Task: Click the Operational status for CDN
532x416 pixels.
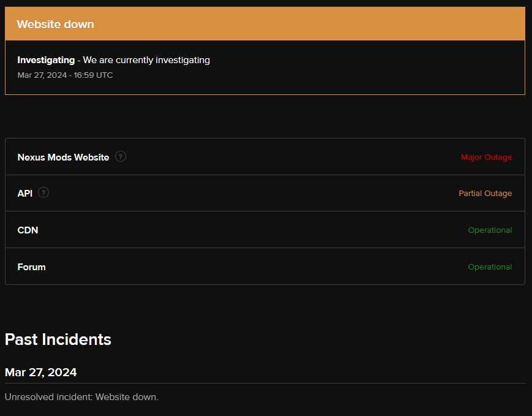Action: coord(490,230)
